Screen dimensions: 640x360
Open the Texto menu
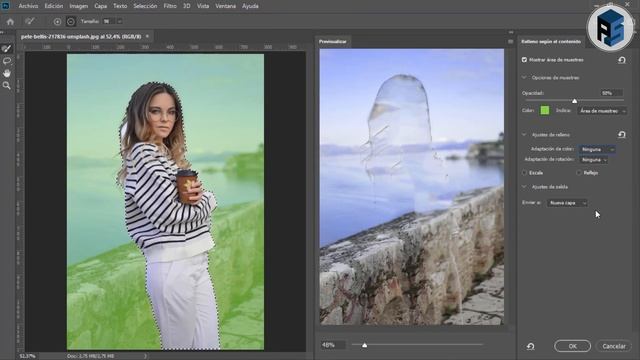[x=120, y=6]
